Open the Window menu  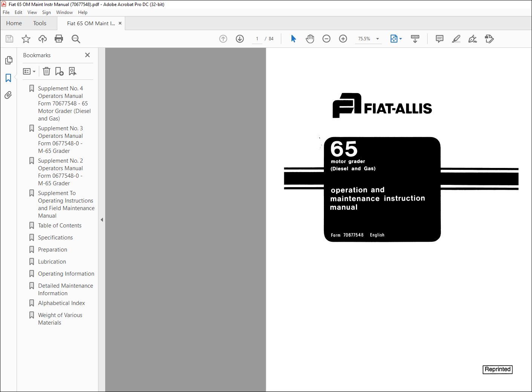[x=64, y=12]
